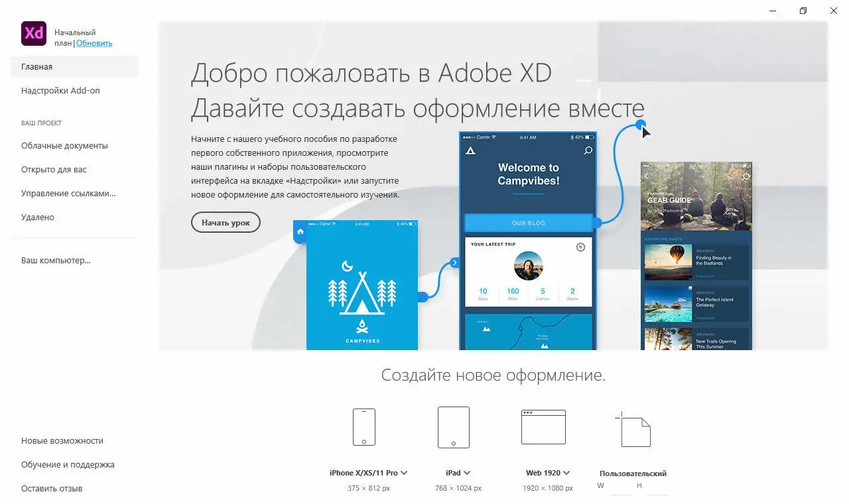Click the Adobe XD logo icon
Screen dimensions: 849x504
click(34, 33)
